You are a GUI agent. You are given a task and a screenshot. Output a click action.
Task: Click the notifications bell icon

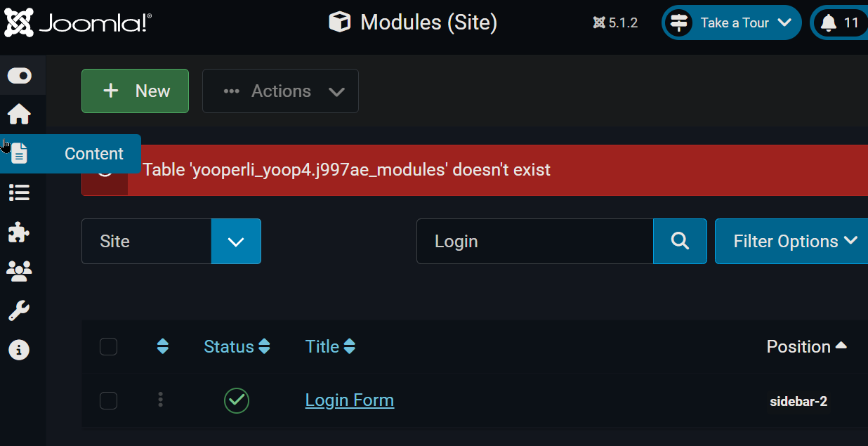coord(829,23)
